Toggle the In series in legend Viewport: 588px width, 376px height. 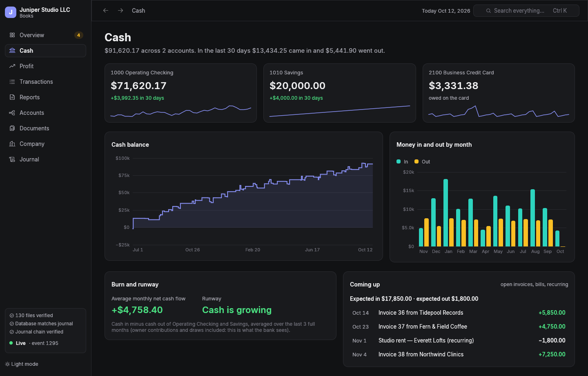pyautogui.click(x=402, y=162)
